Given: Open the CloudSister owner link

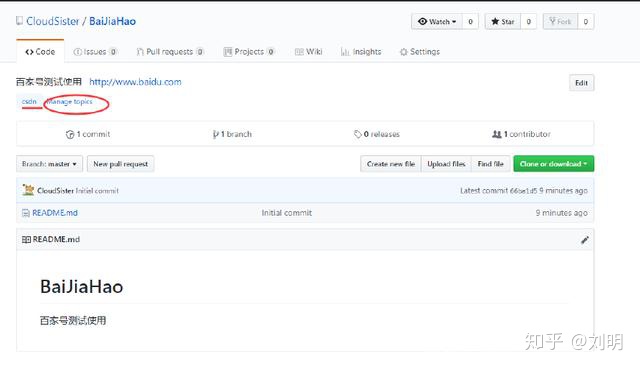Looking at the screenshot, I should (x=53, y=21).
